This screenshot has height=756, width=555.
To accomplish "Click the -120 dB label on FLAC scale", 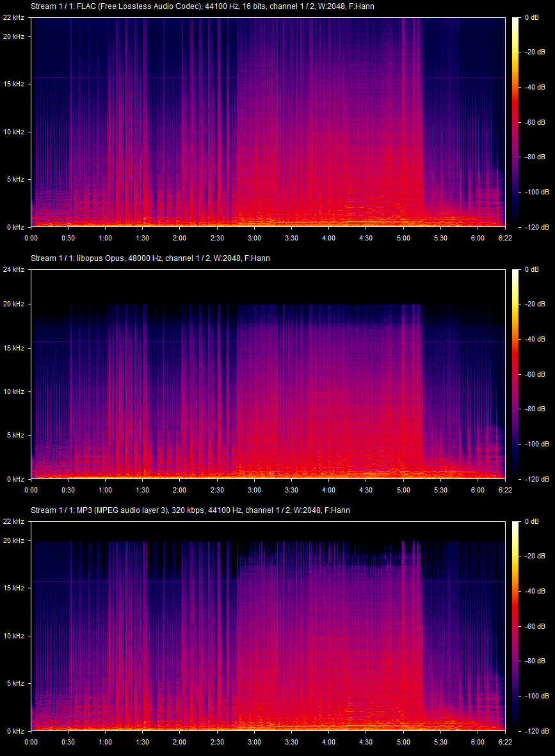I will (536, 227).
